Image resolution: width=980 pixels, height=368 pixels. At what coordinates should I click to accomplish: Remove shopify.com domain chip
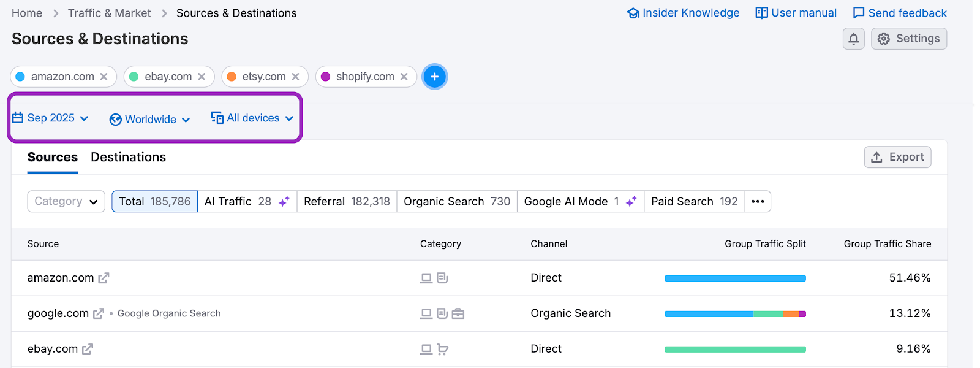(404, 77)
